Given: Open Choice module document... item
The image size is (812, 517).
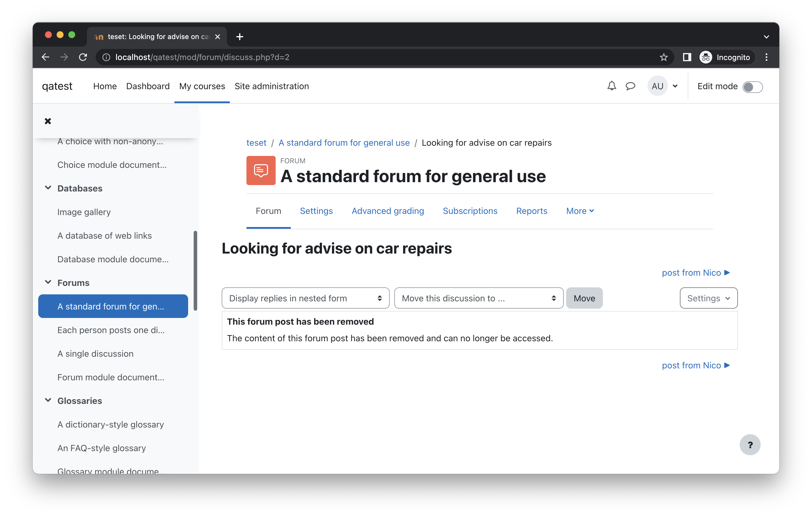Looking at the screenshot, I should click(112, 165).
